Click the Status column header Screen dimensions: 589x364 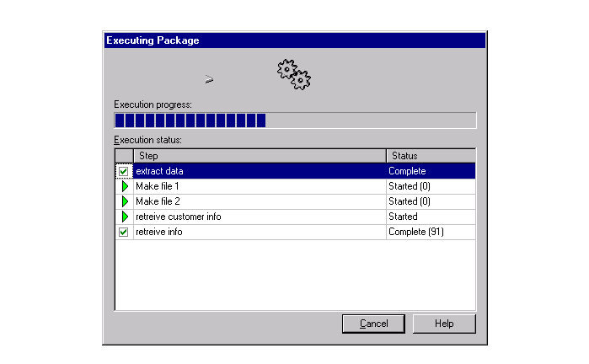click(431, 156)
